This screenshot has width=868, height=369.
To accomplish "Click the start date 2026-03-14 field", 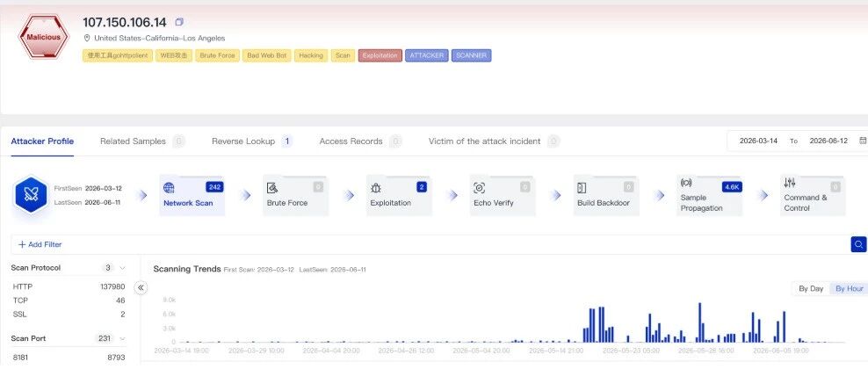I will click(x=758, y=141).
